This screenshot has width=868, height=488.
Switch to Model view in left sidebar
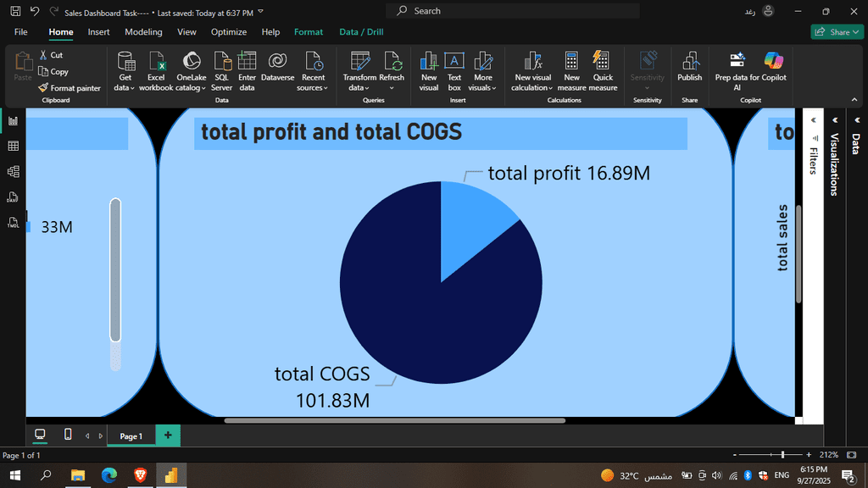click(x=14, y=171)
